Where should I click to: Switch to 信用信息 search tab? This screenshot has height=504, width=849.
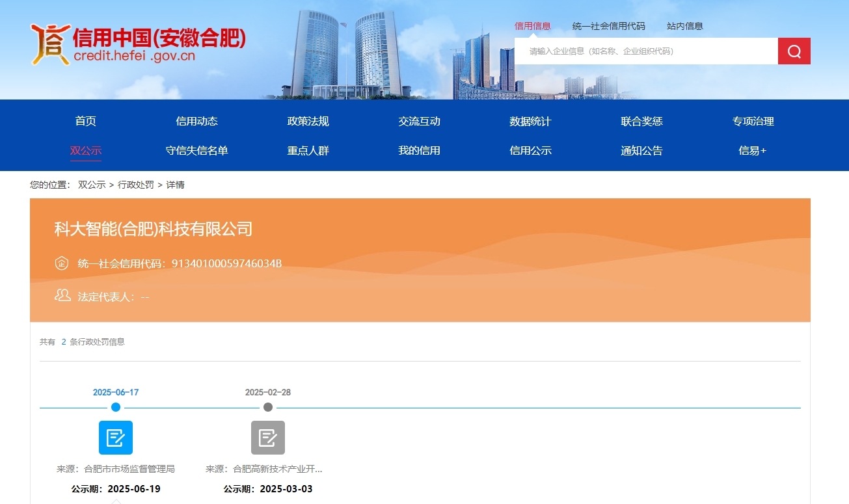532,26
